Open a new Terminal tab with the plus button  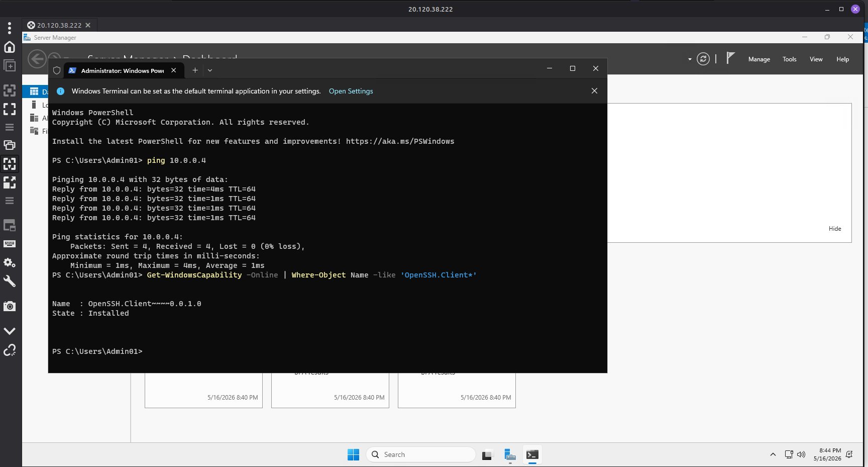195,70
